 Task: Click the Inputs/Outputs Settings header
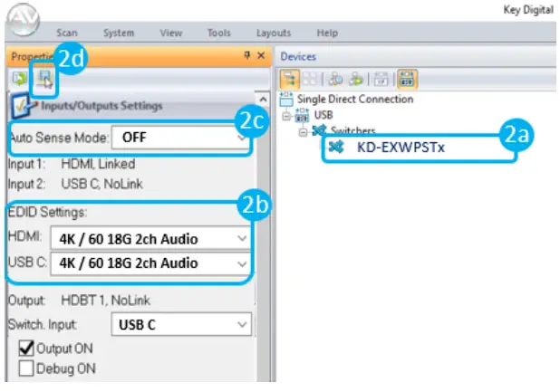click(x=101, y=106)
